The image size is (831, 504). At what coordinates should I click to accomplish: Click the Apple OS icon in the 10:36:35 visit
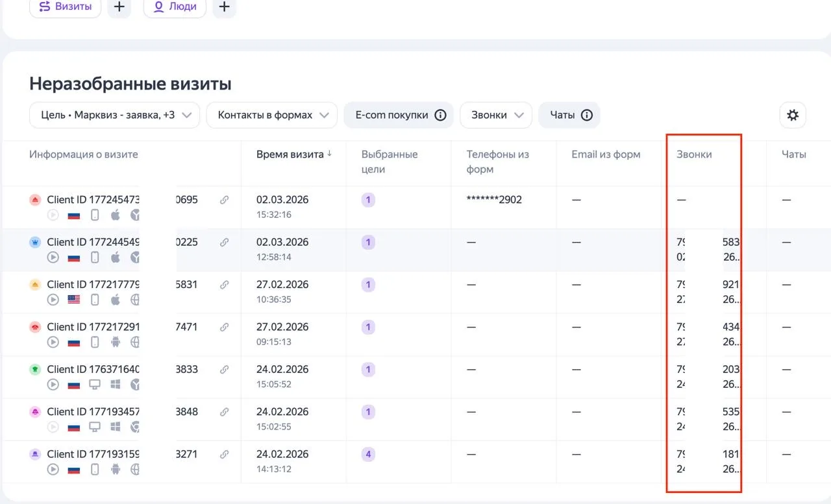(116, 299)
